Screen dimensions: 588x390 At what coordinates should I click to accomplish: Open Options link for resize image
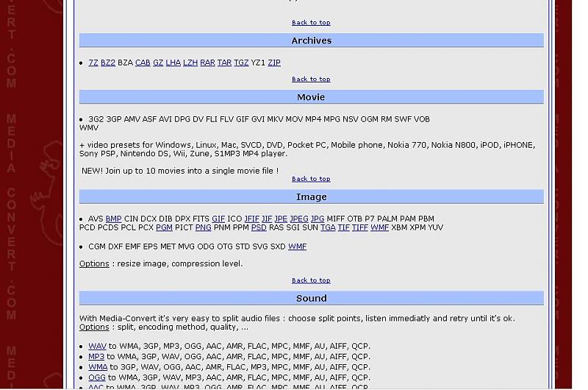94,264
